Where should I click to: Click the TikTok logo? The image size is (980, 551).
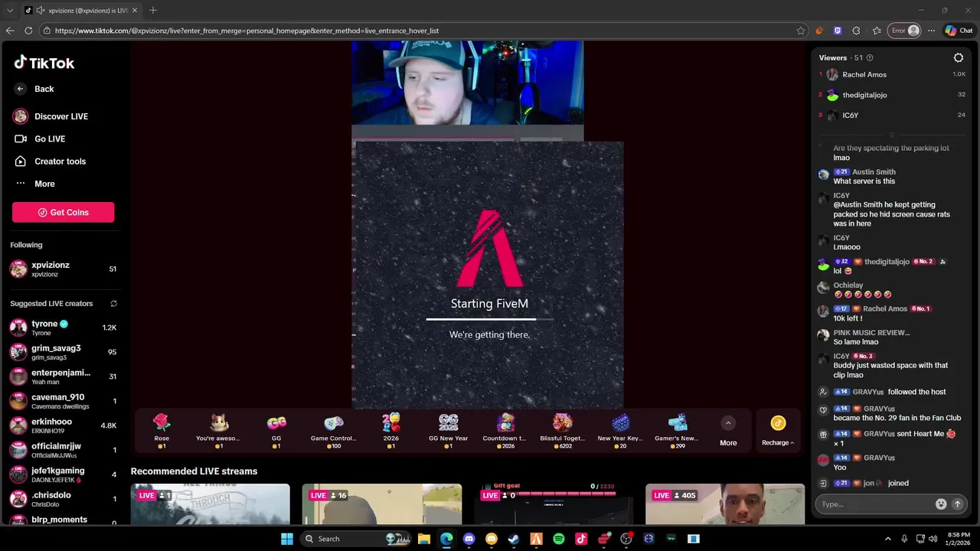click(x=44, y=63)
